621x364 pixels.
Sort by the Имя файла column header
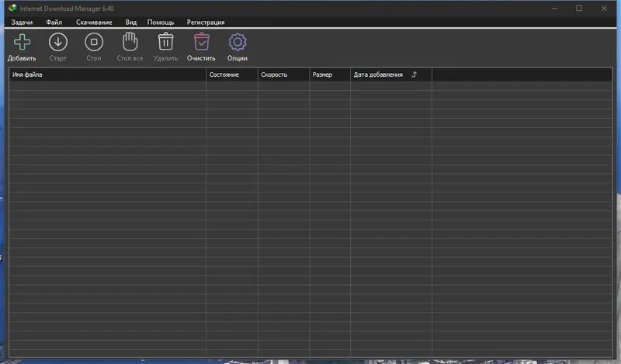[x=107, y=75]
